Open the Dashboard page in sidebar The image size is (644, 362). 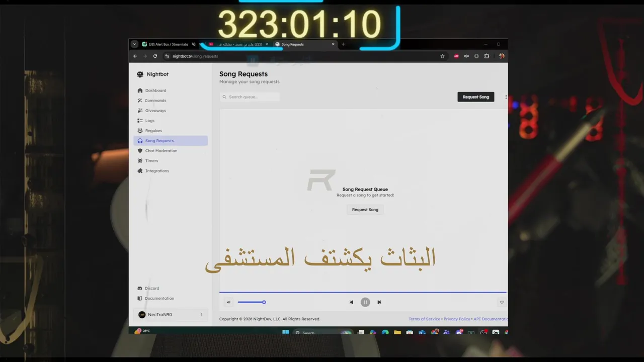(171, 90)
